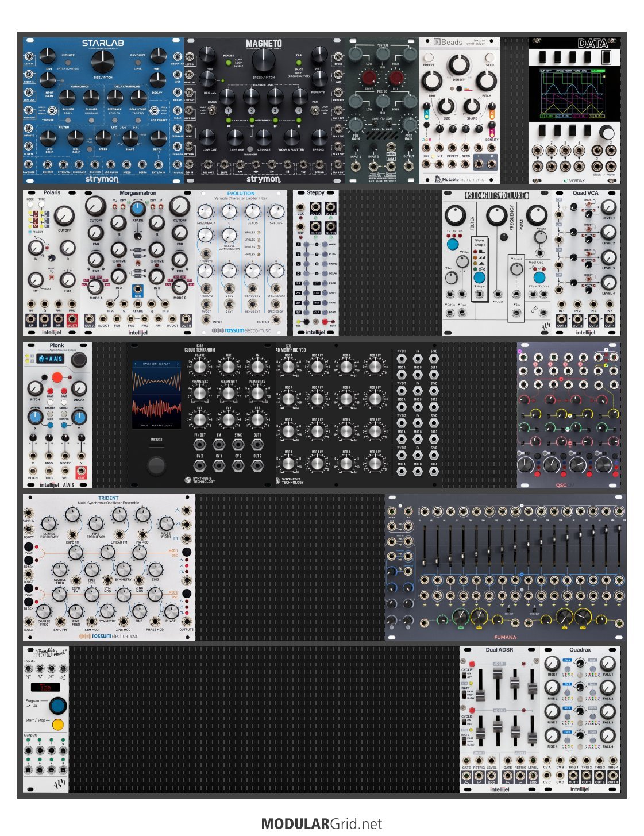Click the SPECIES knob on Rossum Evolution

tap(276, 211)
